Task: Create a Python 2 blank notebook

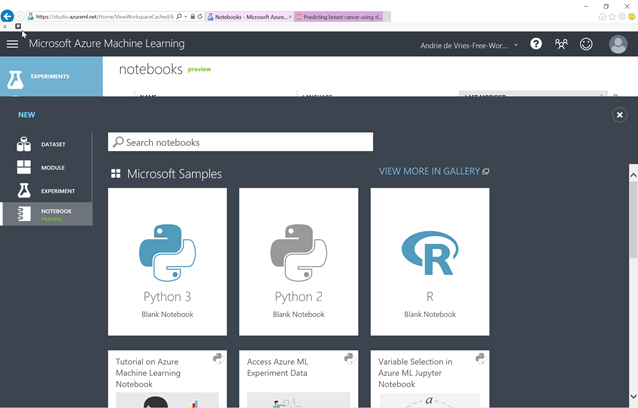Action: tap(298, 262)
